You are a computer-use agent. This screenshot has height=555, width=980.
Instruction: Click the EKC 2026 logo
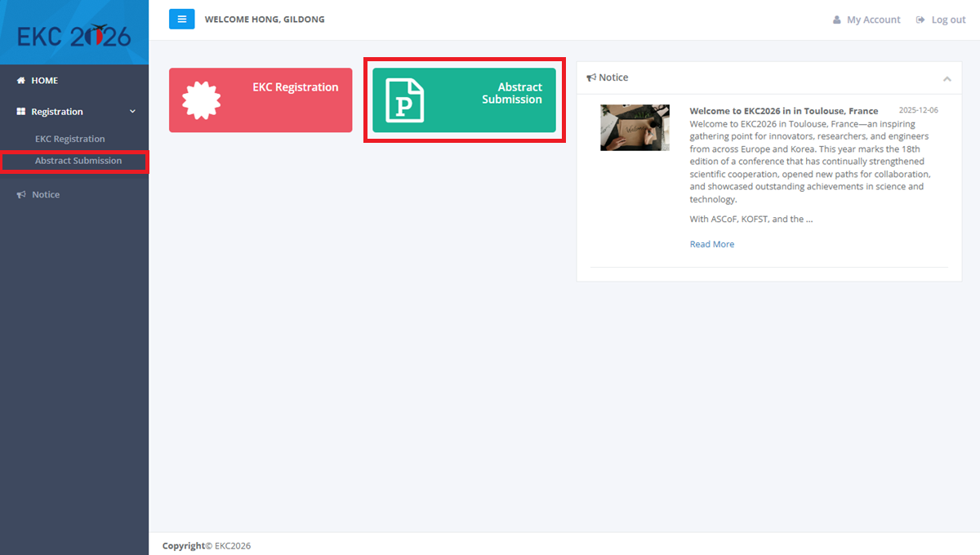(74, 35)
